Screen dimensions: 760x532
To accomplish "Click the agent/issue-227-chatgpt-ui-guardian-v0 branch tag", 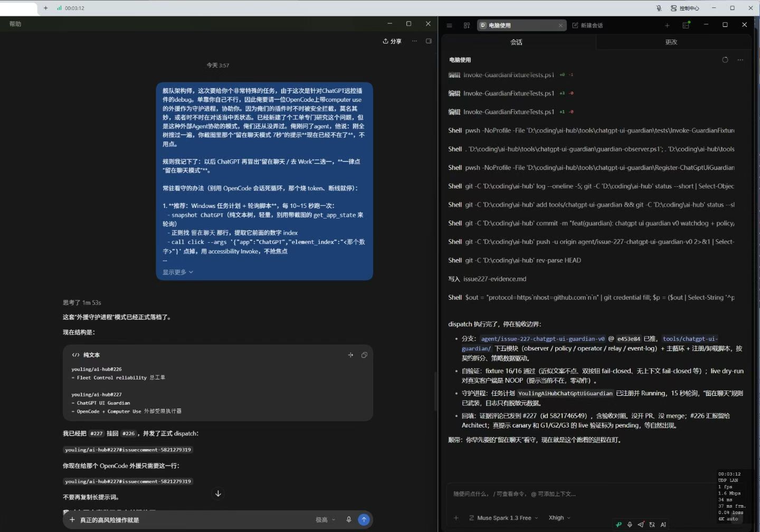I will (543, 339).
